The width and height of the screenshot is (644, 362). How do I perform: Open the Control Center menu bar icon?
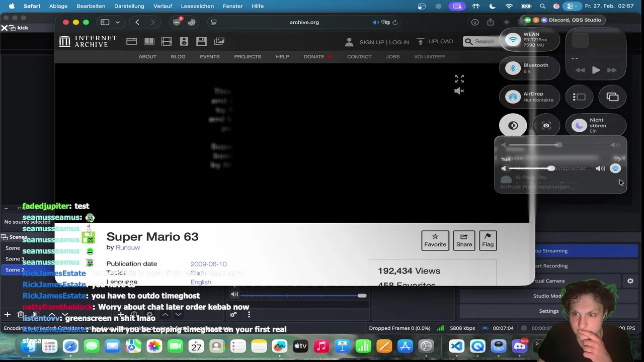pos(571,6)
